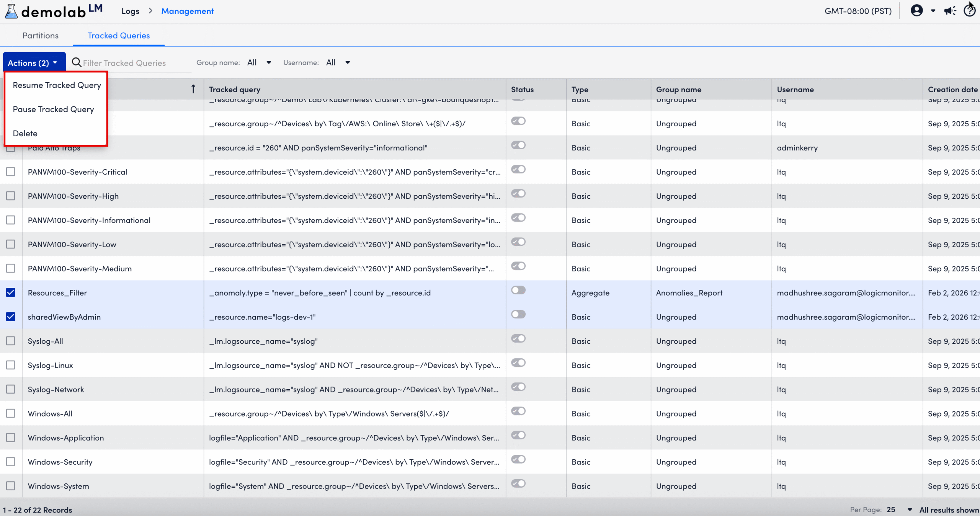
Task: Choose Delete from the Actions menu
Action: pos(25,133)
